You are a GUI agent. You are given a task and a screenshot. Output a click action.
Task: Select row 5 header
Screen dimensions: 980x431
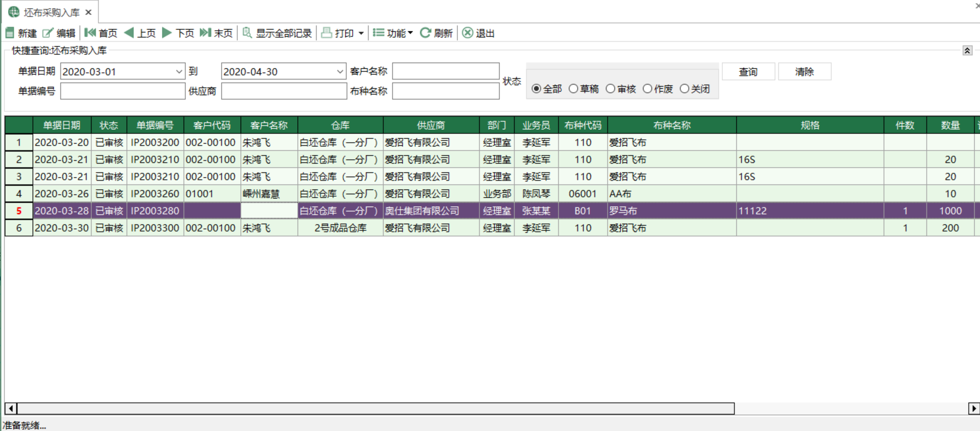point(19,211)
